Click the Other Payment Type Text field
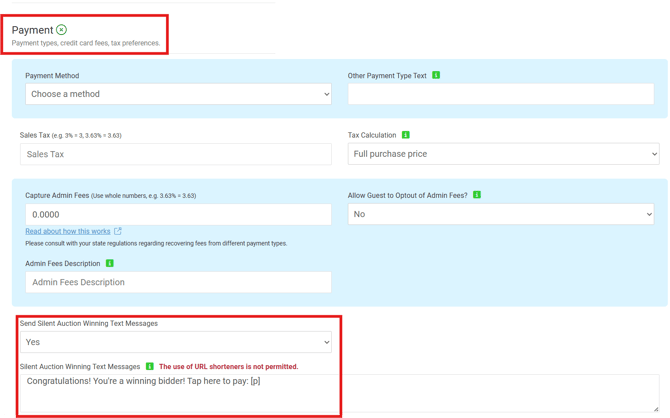 point(500,94)
